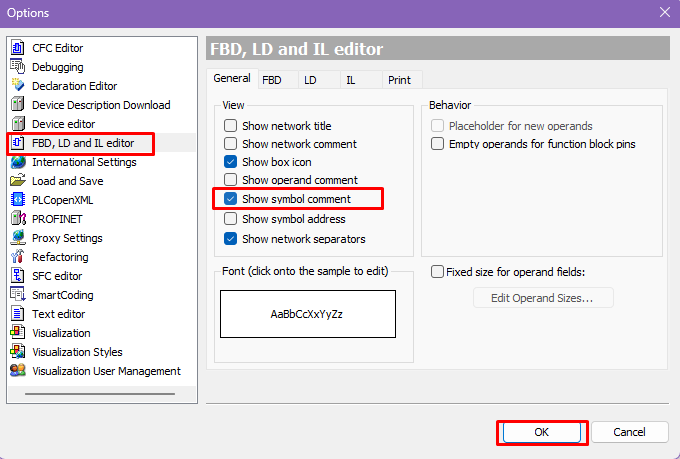Toggle Show symbol address checkbox
Viewport: 680px width, 459px height.
click(231, 219)
